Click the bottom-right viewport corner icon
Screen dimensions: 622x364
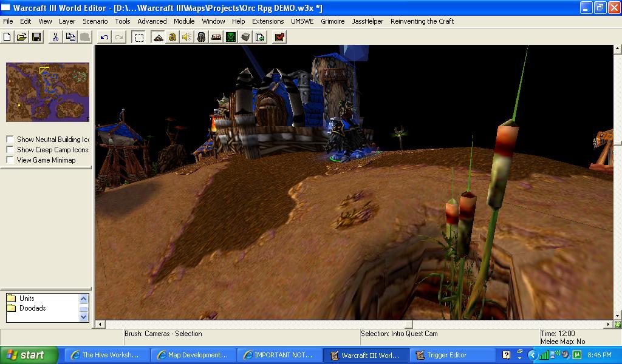pos(618,325)
